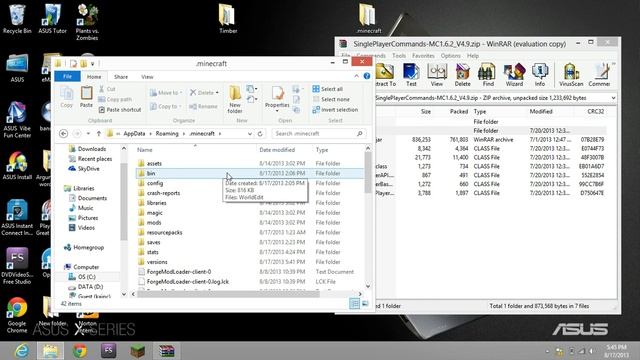Go up one folder level arrow
The image size is (640, 360).
(98, 133)
